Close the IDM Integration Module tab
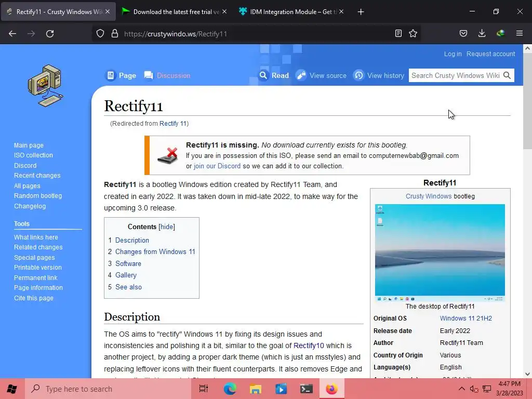This screenshot has width=532, height=399. point(341,11)
